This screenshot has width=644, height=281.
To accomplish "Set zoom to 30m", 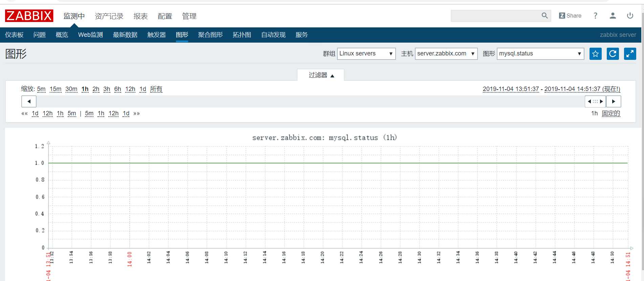I will pos(71,89).
